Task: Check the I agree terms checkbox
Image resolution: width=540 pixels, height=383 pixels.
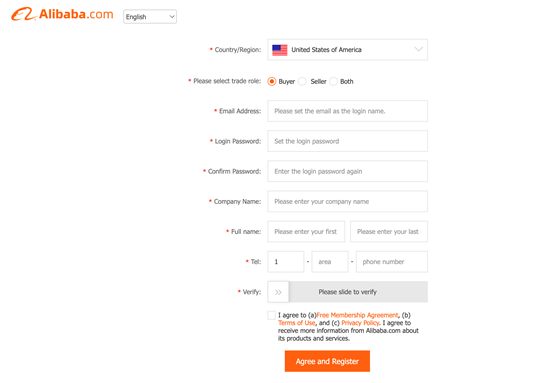Action: pos(272,315)
